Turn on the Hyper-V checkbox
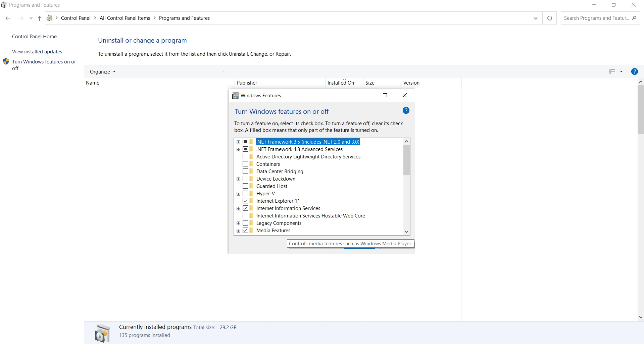 click(245, 193)
